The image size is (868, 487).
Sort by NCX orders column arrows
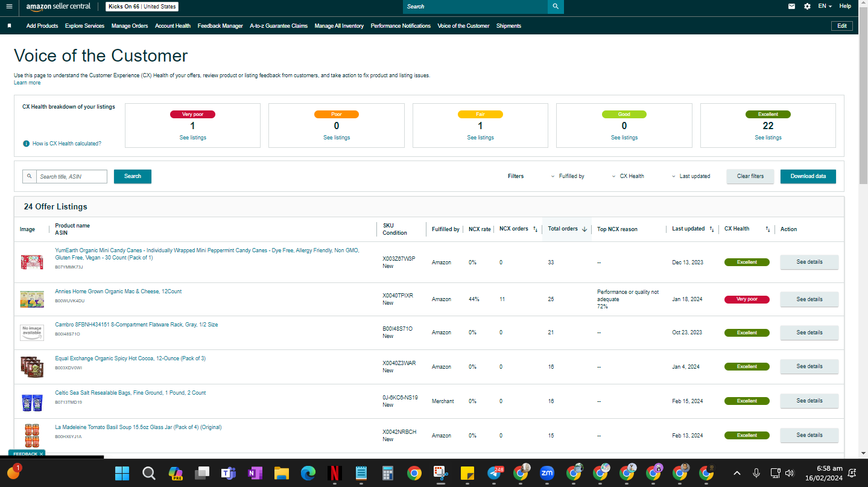[535, 229]
